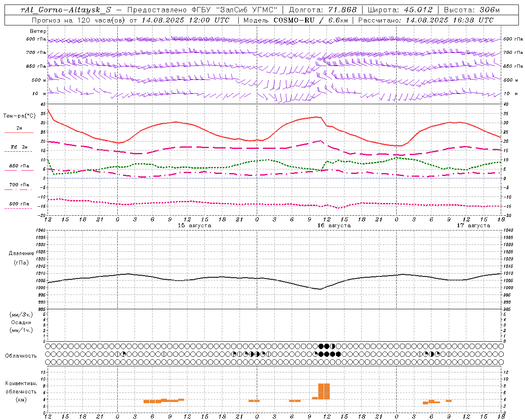Click the red solid line sample under 2м

click(19, 133)
